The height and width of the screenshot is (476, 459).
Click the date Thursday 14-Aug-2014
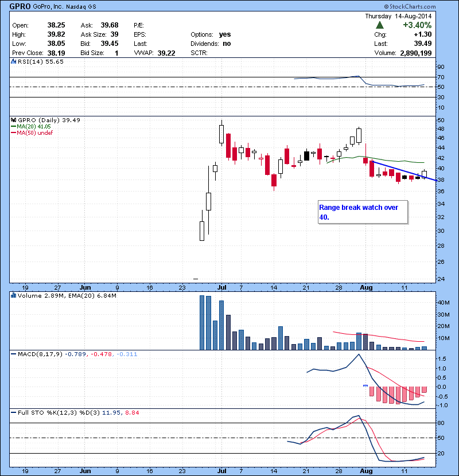(398, 16)
